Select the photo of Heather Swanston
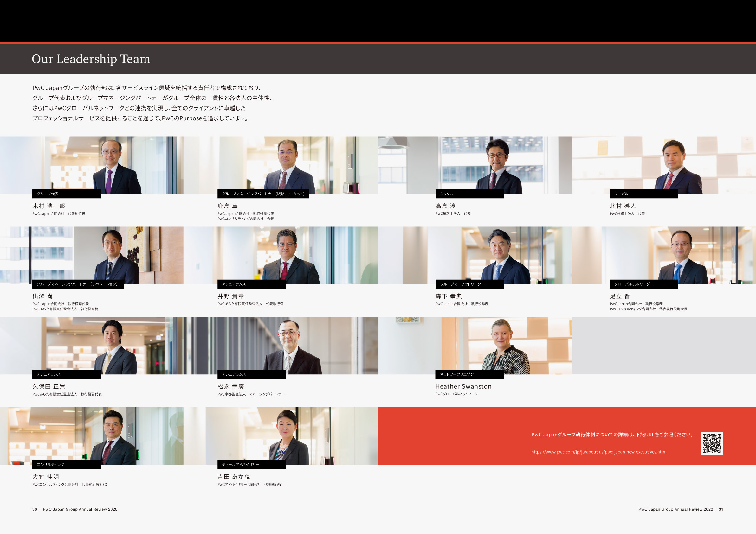Image resolution: width=756 pixels, height=534 pixels. pos(475,346)
